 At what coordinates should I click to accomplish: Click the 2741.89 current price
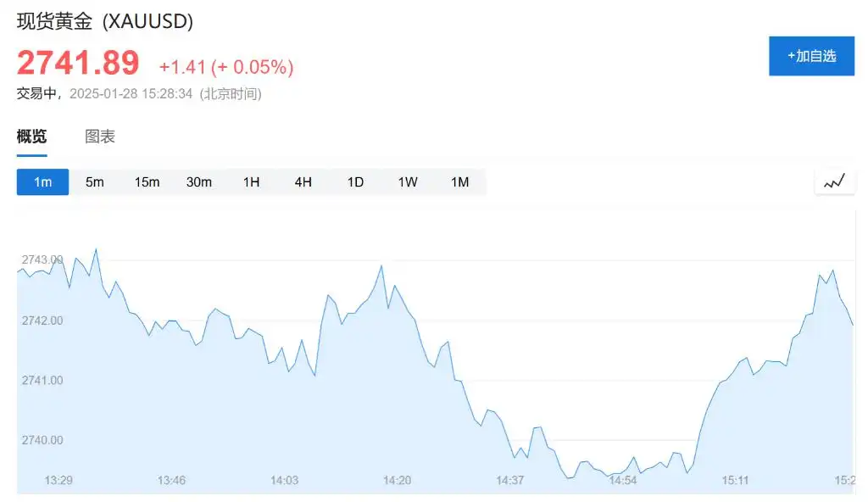pos(78,63)
